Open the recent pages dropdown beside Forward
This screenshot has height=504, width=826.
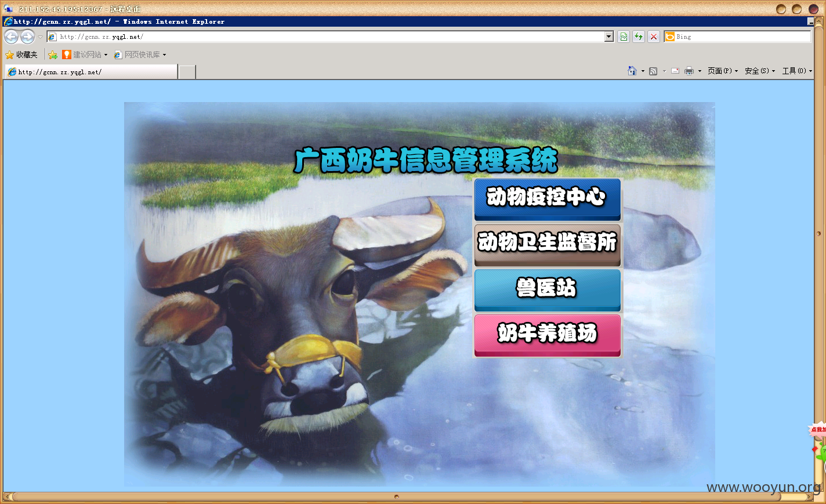tap(40, 37)
